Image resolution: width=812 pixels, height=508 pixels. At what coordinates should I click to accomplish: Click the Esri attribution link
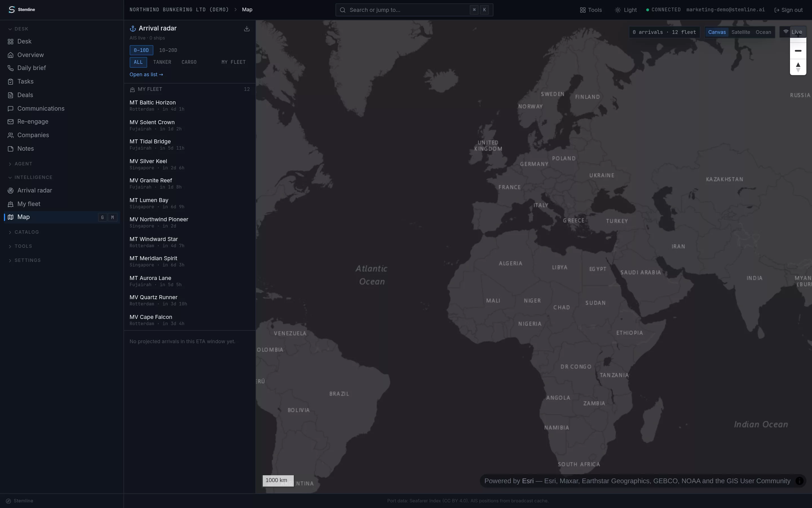[528, 481]
